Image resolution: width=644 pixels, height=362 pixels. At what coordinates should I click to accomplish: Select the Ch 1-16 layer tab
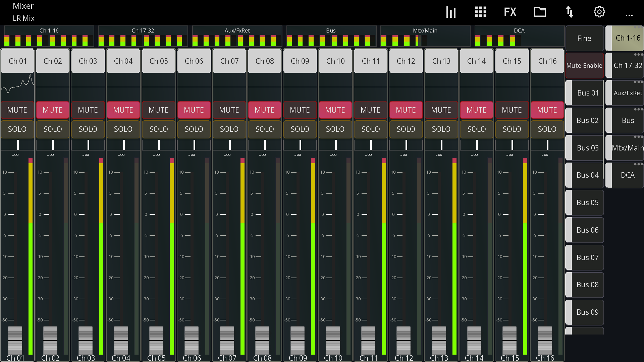(625, 38)
